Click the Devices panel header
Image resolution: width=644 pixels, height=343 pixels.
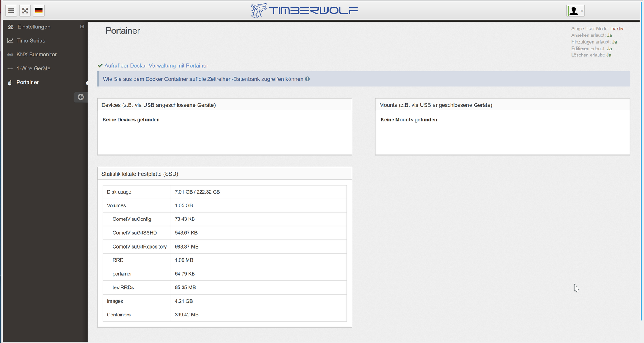(x=225, y=105)
